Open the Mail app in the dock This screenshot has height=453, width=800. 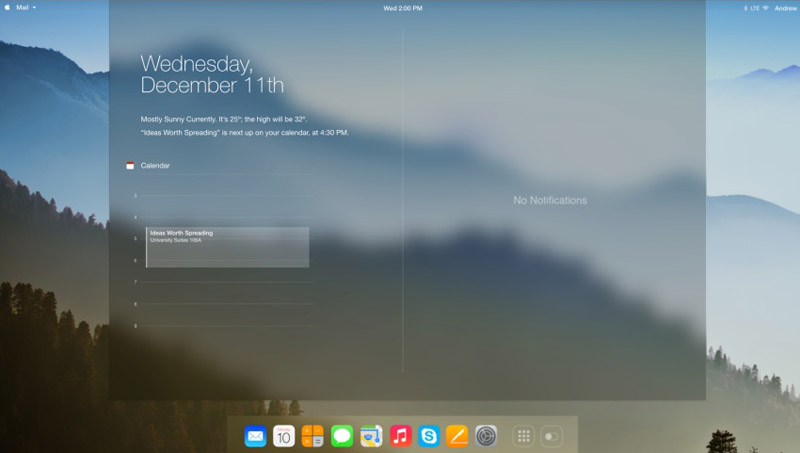click(x=255, y=436)
